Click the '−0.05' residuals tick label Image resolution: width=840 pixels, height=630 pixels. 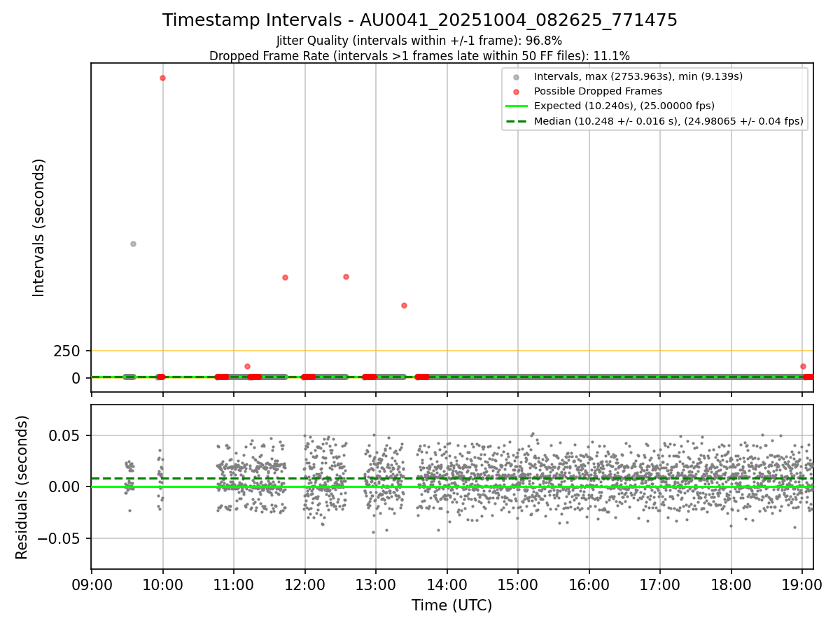(57, 539)
